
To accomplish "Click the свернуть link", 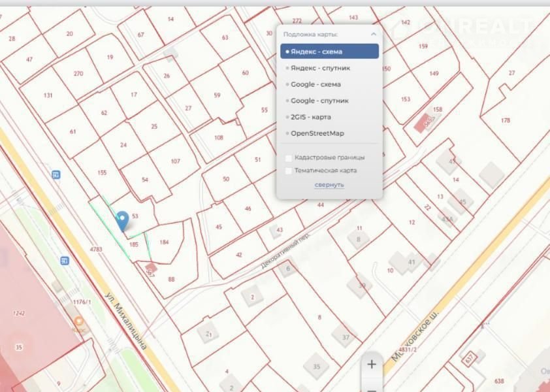I will pyautogui.click(x=329, y=185).
